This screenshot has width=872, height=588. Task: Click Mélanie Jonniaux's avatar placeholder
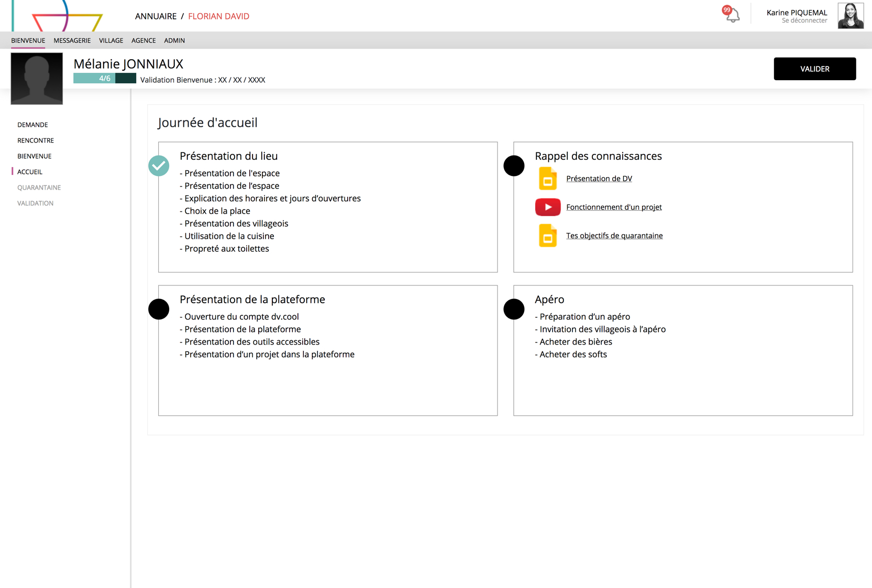click(37, 79)
